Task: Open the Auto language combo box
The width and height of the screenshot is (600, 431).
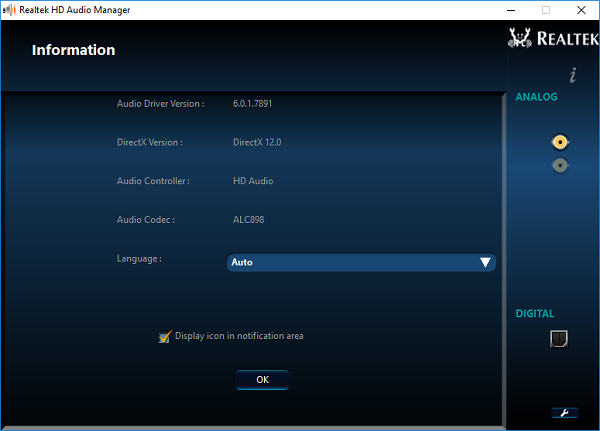Action: (x=361, y=262)
